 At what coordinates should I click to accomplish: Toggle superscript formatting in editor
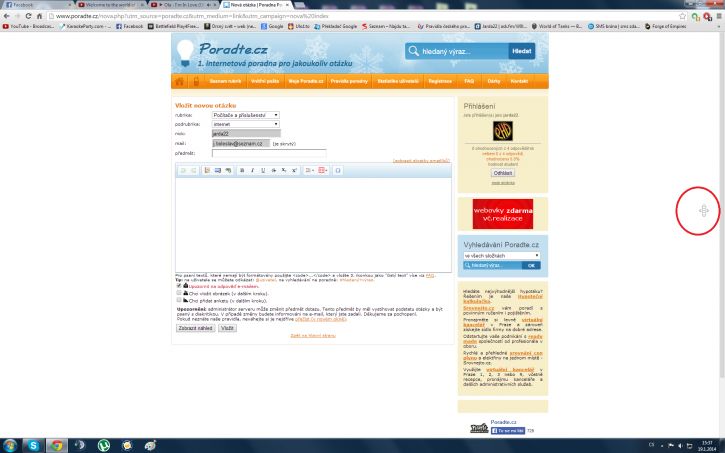[x=295, y=171]
